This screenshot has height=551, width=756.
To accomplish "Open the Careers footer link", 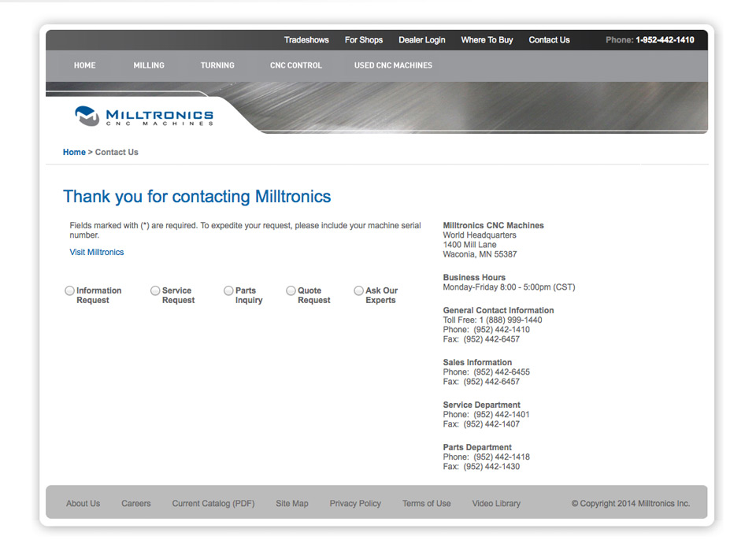I will point(136,503).
